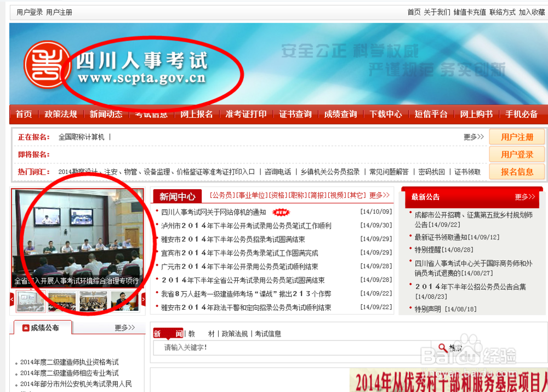Click the red 四川人事考试 seal logo

(47, 64)
